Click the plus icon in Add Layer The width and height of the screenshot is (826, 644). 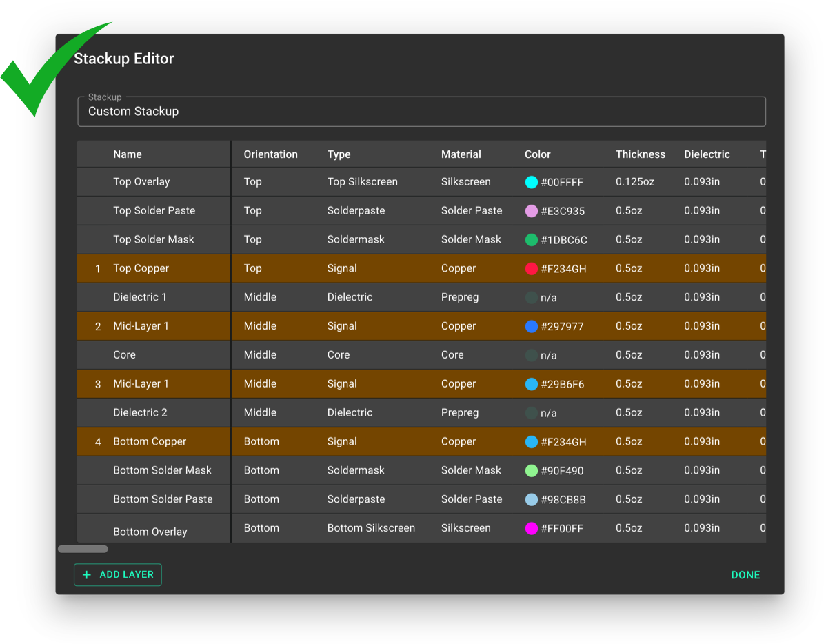coord(87,574)
